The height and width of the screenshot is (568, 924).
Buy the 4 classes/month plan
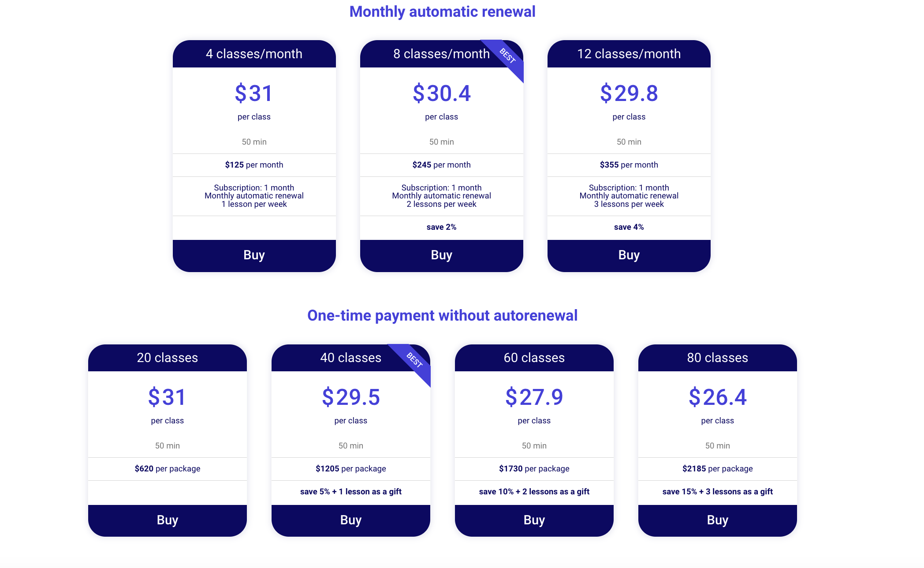[x=254, y=255]
